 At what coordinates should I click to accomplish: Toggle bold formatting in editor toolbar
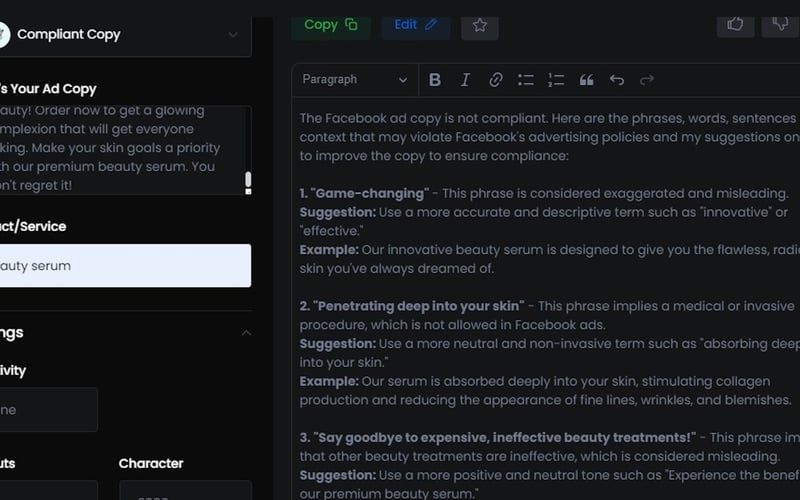coord(435,80)
